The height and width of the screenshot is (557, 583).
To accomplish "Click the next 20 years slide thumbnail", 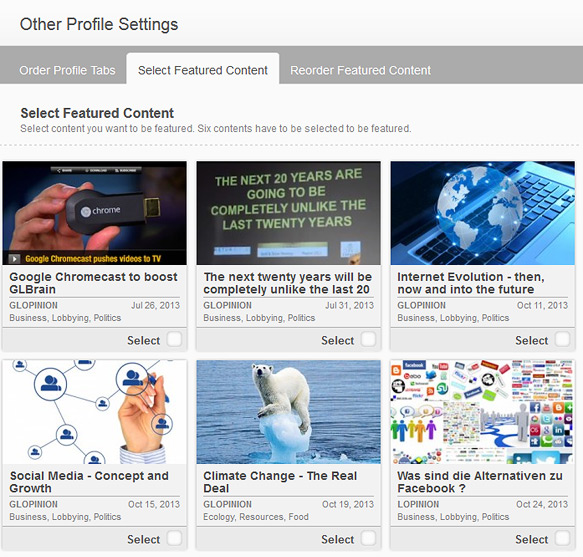I will [289, 213].
